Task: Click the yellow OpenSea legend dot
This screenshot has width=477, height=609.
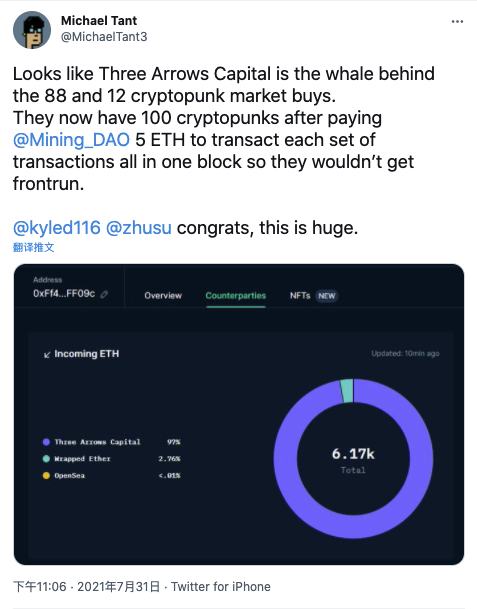Action: 46,475
